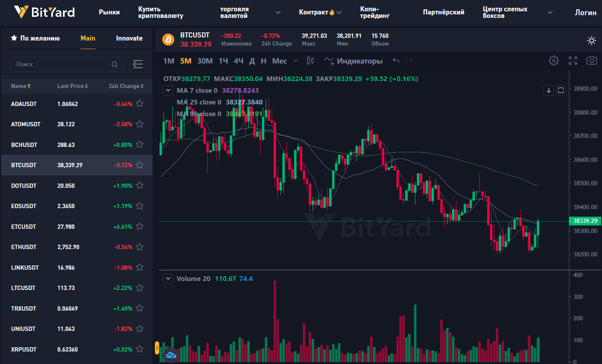Favorite EOSUSDT with its star
The width and height of the screenshot is (602, 364).
(140, 206)
